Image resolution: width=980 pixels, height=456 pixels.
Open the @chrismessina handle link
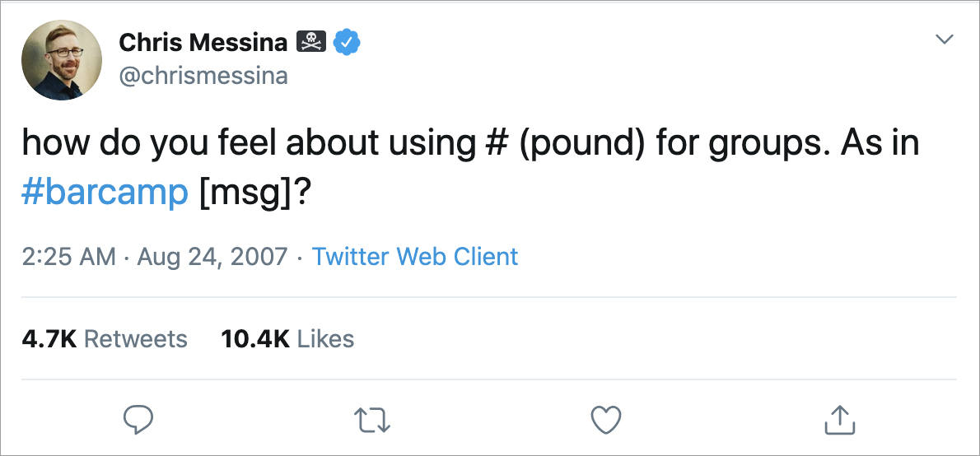203,76
